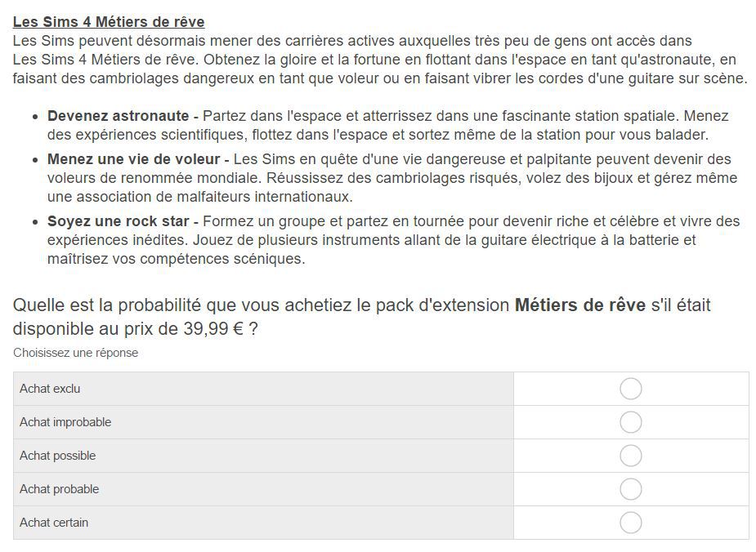Screen dimensions: 756x552
Task: Mark "Achat probable" radio button
Action: pyautogui.click(x=631, y=489)
